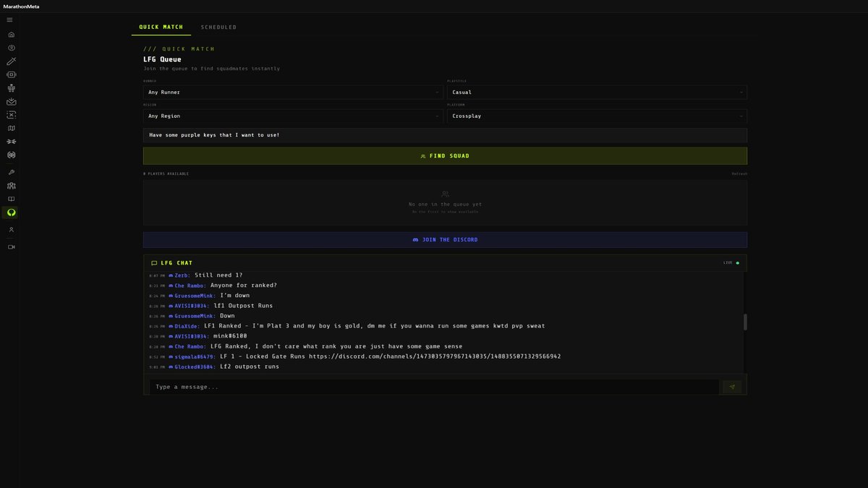The width and height of the screenshot is (868, 488).
Task: Switch to the Quick Match tab
Action: pyautogui.click(x=161, y=27)
